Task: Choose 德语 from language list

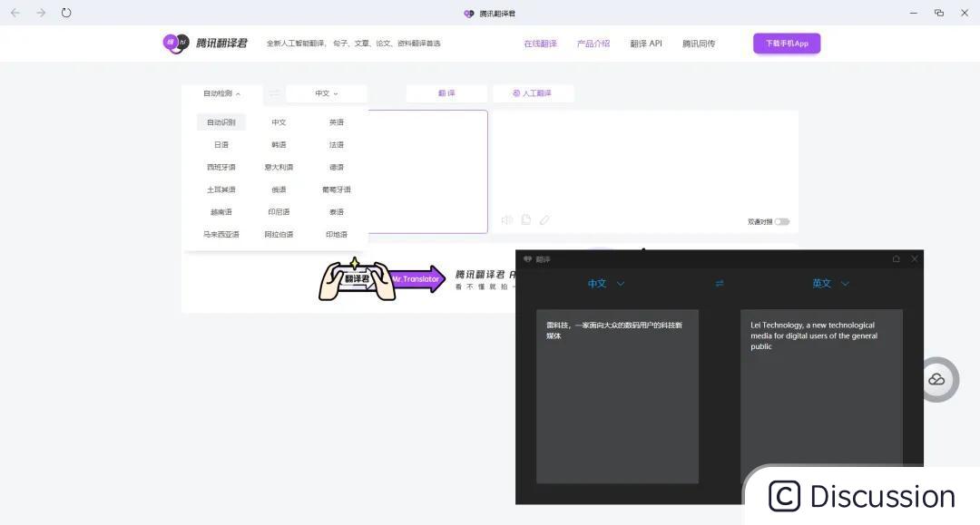Action: click(337, 168)
